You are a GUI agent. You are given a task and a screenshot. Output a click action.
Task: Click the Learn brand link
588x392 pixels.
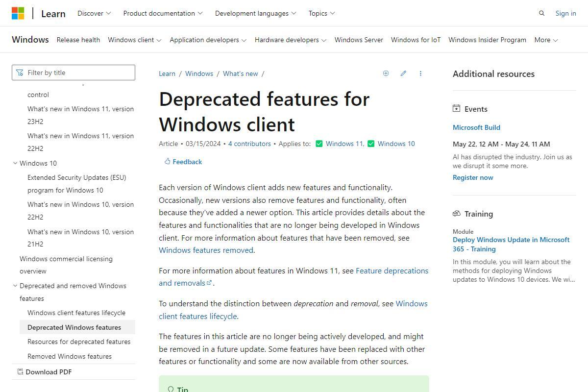(x=53, y=13)
